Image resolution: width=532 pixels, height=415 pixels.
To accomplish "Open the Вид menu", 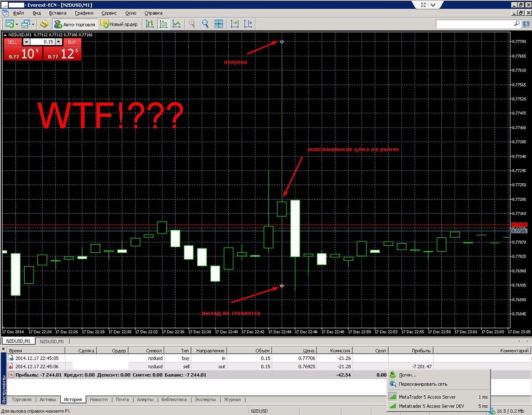I will 37,13.
